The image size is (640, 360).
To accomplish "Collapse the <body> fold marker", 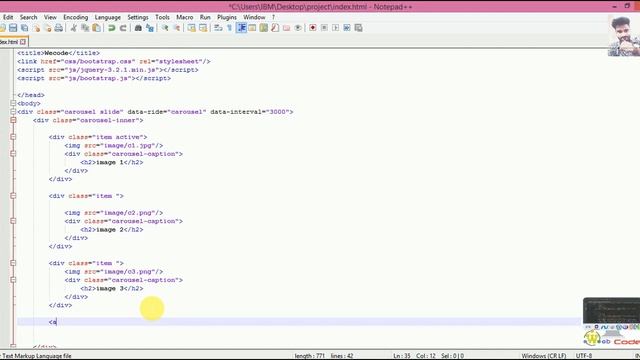I will pos(13,103).
